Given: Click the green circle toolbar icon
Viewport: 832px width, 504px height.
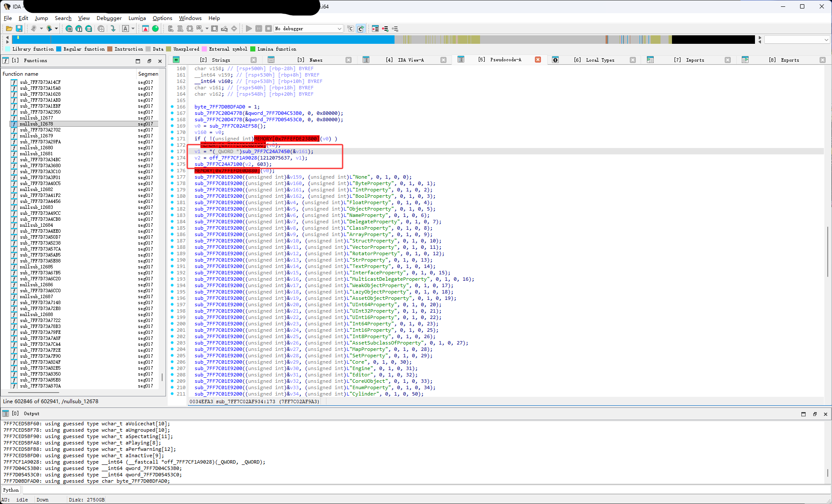Looking at the screenshot, I should tap(155, 28).
